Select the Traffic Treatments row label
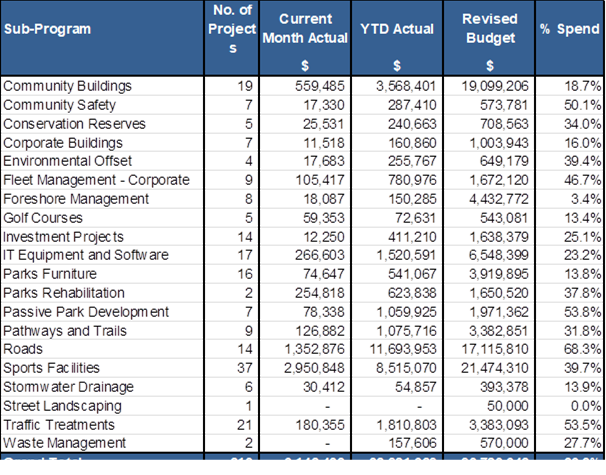 [62, 424]
